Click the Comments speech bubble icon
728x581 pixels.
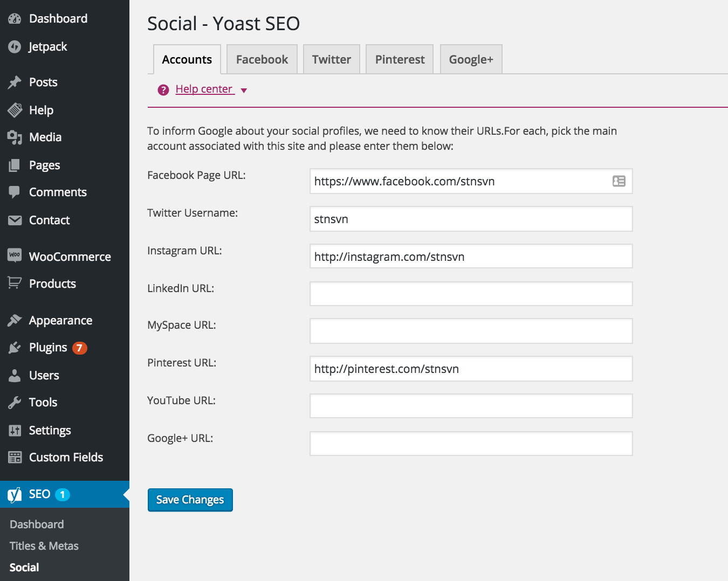tap(15, 192)
